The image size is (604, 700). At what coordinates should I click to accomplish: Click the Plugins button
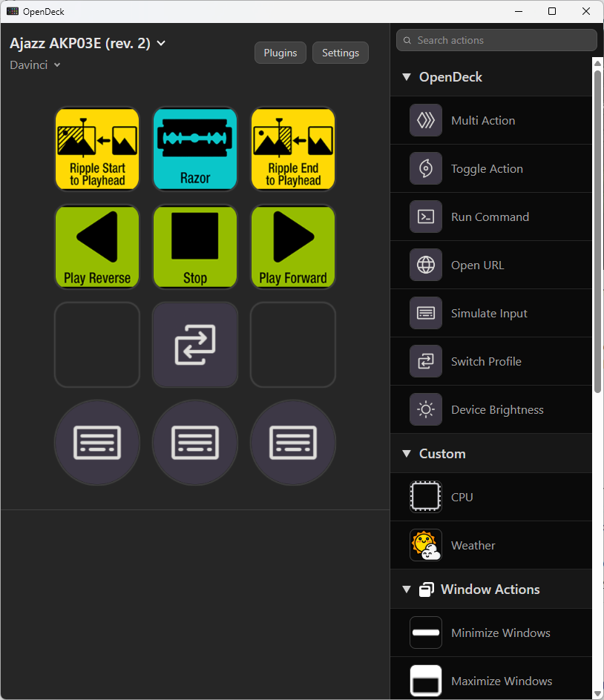[x=280, y=53]
